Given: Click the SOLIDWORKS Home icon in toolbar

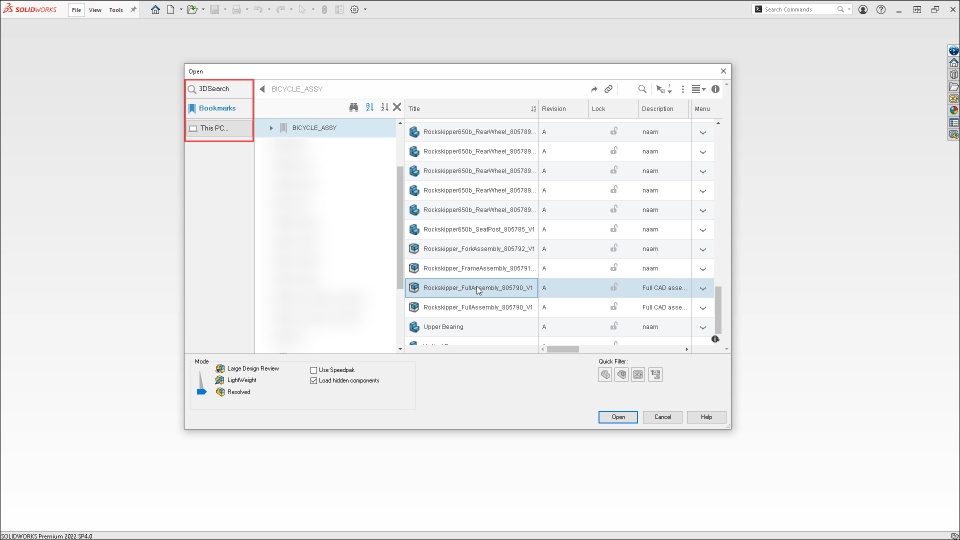Looking at the screenshot, I should point(156,9).
